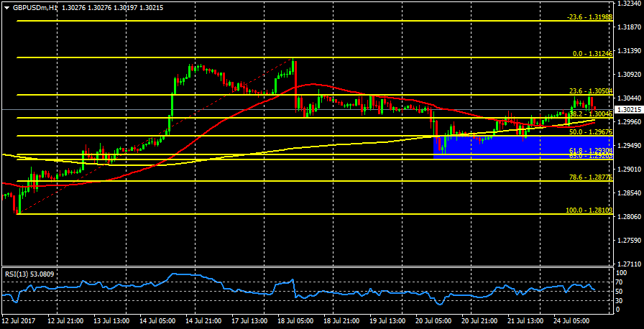Open the chart menu triangle beside GBPUSDm
Image resolution: width=644 pixels, height=329 pixels.
(x=6, y=6)
